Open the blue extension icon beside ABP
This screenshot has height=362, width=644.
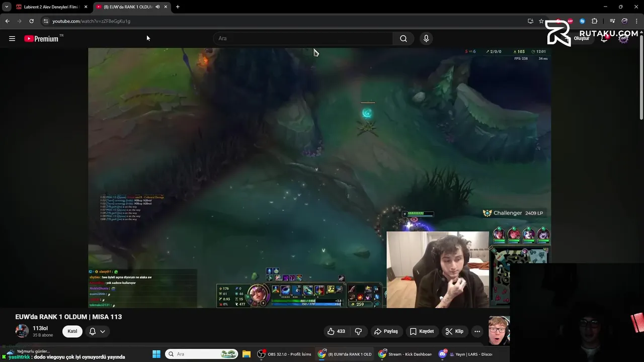point(582,21)
